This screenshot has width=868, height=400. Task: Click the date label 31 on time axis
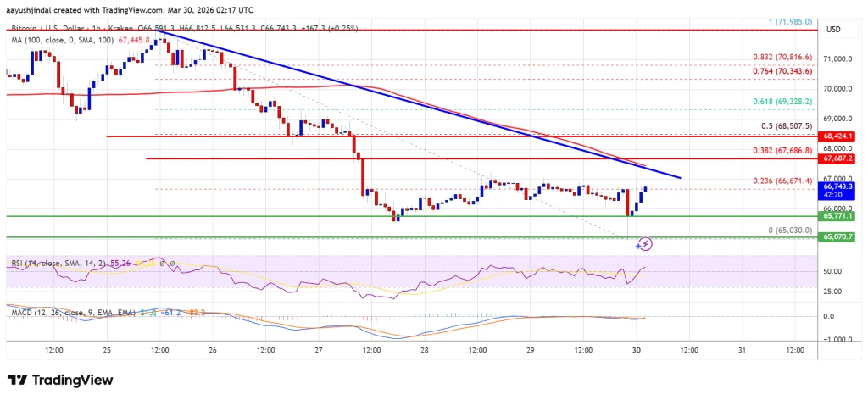(x=743, y=351)
